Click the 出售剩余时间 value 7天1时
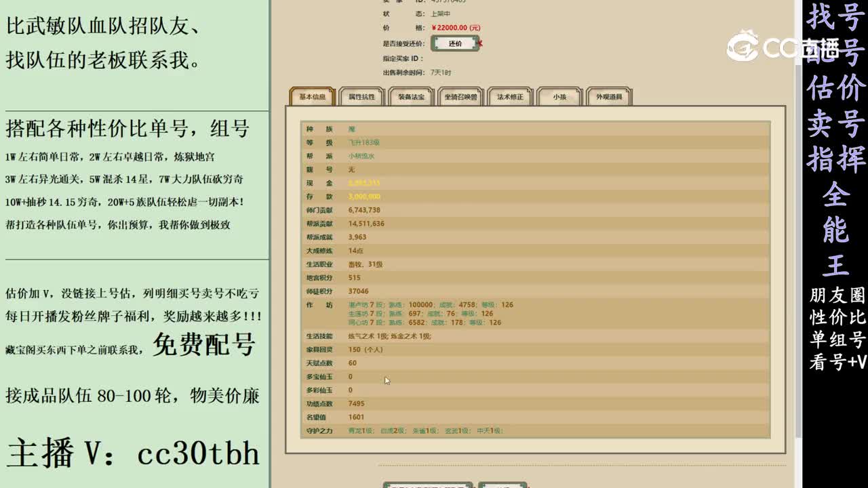The image size is (868, 488). 441,73
